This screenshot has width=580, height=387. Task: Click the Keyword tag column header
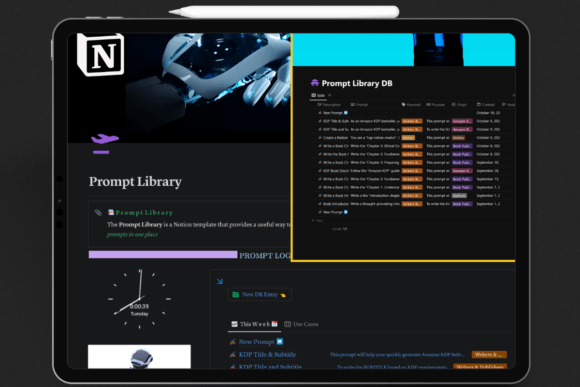pyautogui.click(x=411, y=105)
